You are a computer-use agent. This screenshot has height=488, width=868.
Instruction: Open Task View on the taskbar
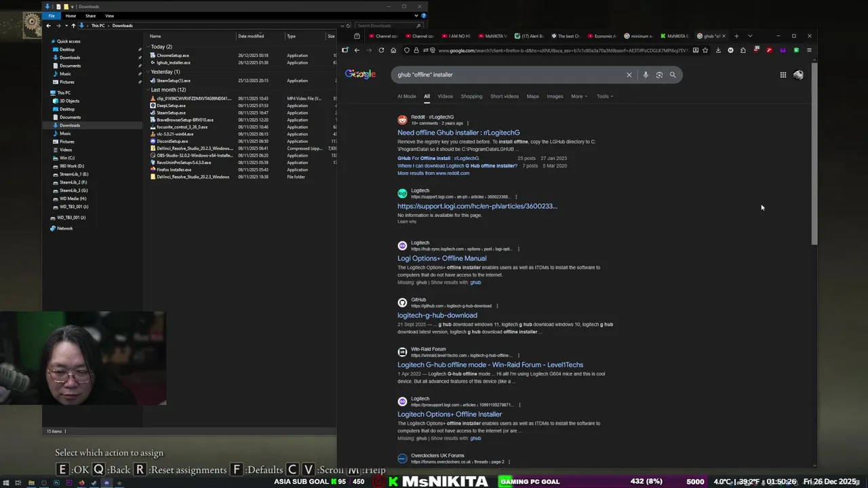(18, 483)
